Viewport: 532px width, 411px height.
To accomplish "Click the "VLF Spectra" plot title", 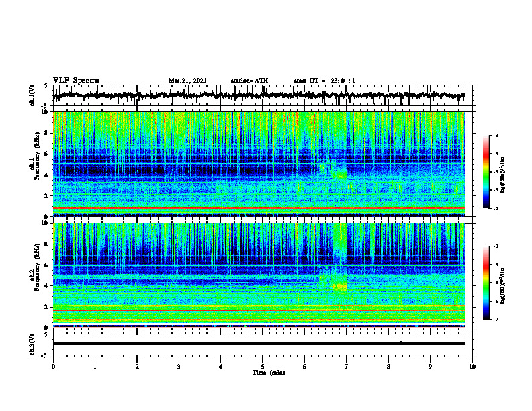I will [76, 81].
